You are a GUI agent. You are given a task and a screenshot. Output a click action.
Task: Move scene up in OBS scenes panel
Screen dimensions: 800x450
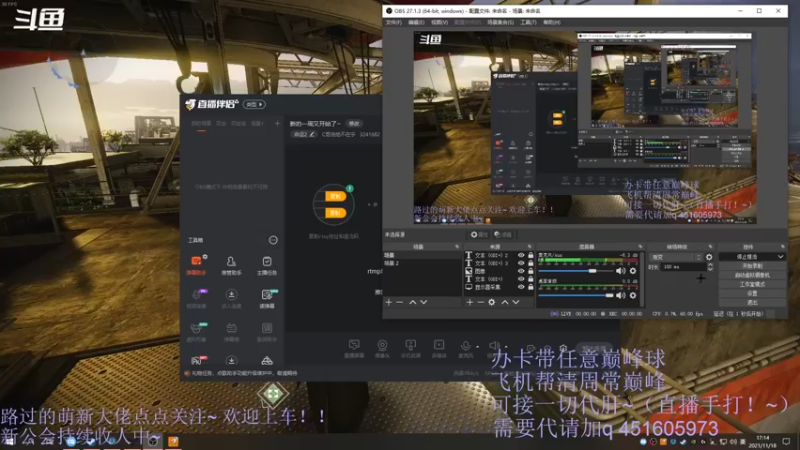412,303
